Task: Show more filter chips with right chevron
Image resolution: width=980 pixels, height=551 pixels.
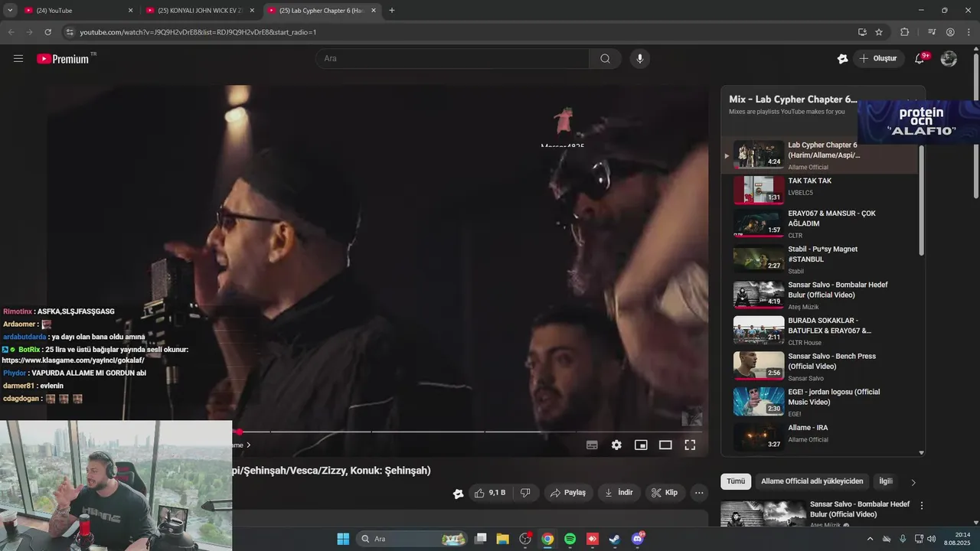Action: tap(913, 482)
